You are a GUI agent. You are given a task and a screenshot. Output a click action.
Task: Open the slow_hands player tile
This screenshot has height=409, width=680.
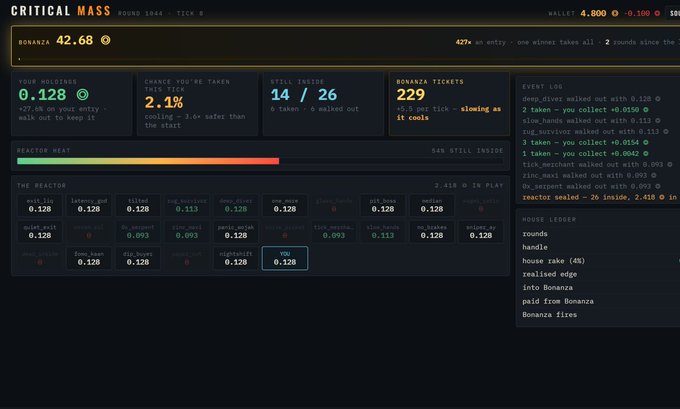(x=383, y=232)
